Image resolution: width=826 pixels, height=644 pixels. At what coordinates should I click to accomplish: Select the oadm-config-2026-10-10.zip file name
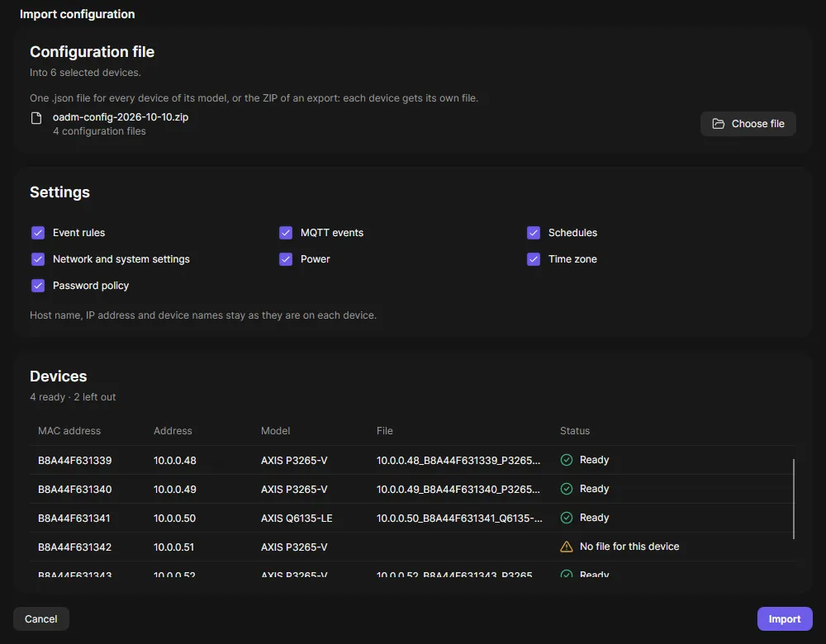pyautogui.click(x=121, y=117)
